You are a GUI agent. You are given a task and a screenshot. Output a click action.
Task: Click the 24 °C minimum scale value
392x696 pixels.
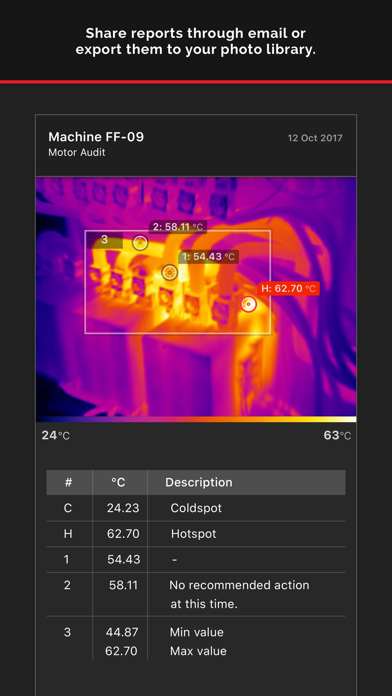(x=55, y=436)
